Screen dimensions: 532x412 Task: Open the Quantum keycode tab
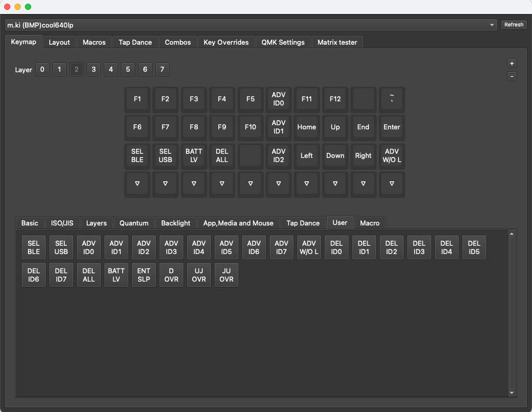click(134, 223)
